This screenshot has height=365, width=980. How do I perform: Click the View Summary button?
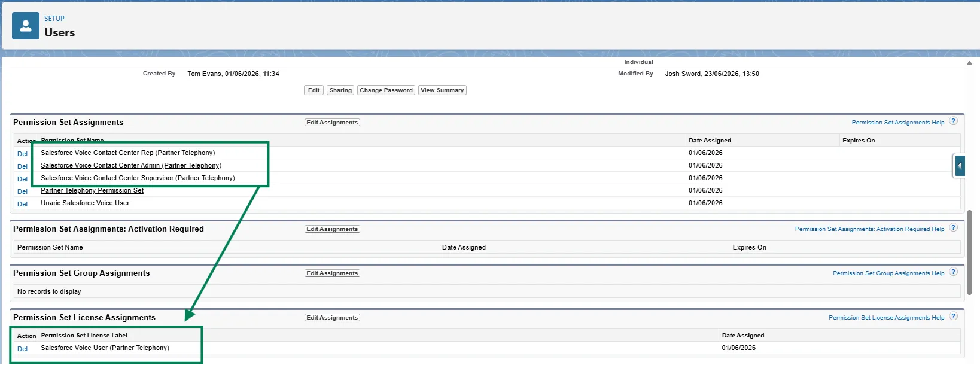tap(442, 90)
